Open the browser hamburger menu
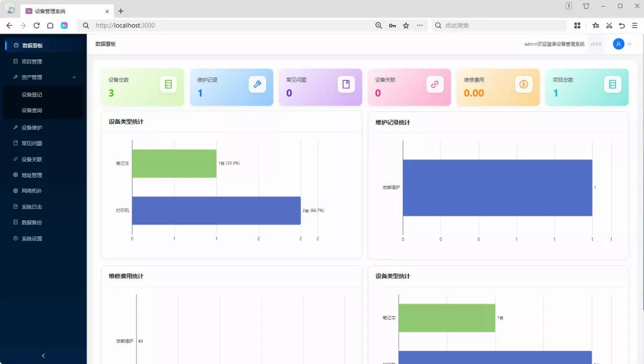 coord(635,25)
